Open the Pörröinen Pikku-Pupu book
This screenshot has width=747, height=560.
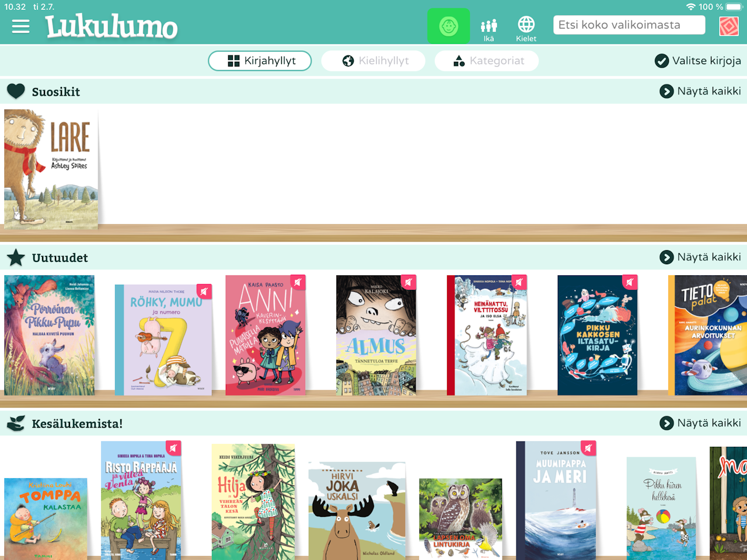coord(49,335)
